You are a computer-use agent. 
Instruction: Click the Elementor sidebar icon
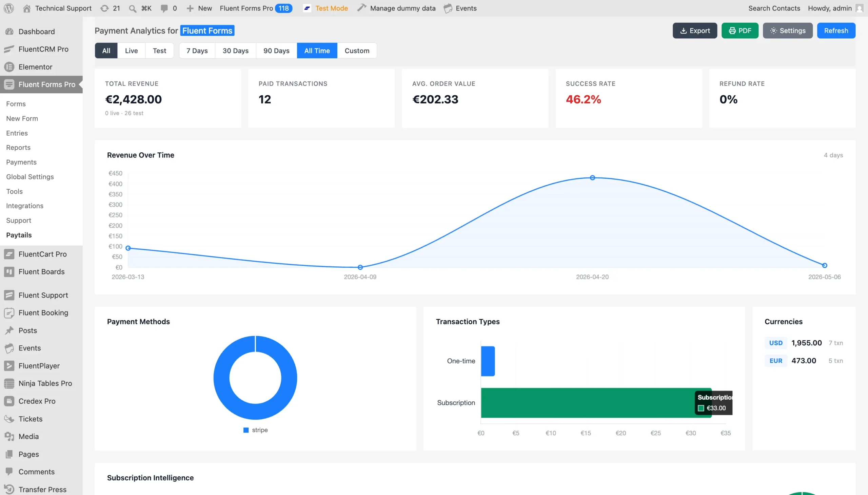point(9,67)
